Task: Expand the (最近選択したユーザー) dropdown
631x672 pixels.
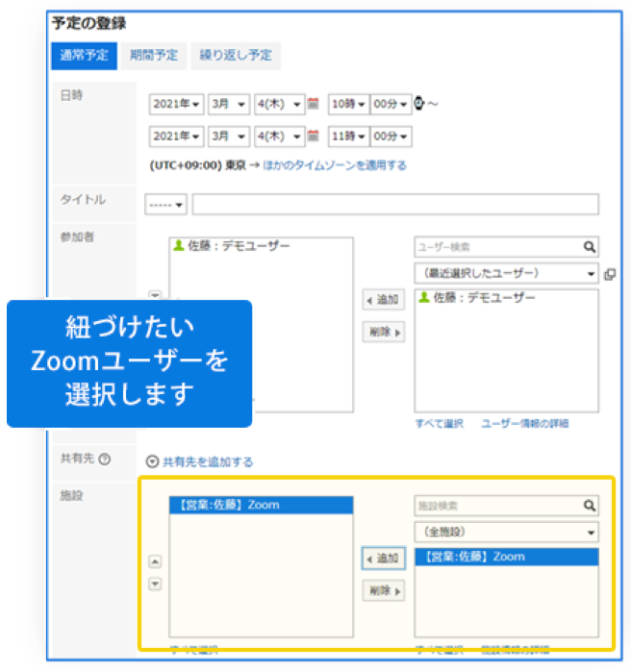Action: click(506, 273)
